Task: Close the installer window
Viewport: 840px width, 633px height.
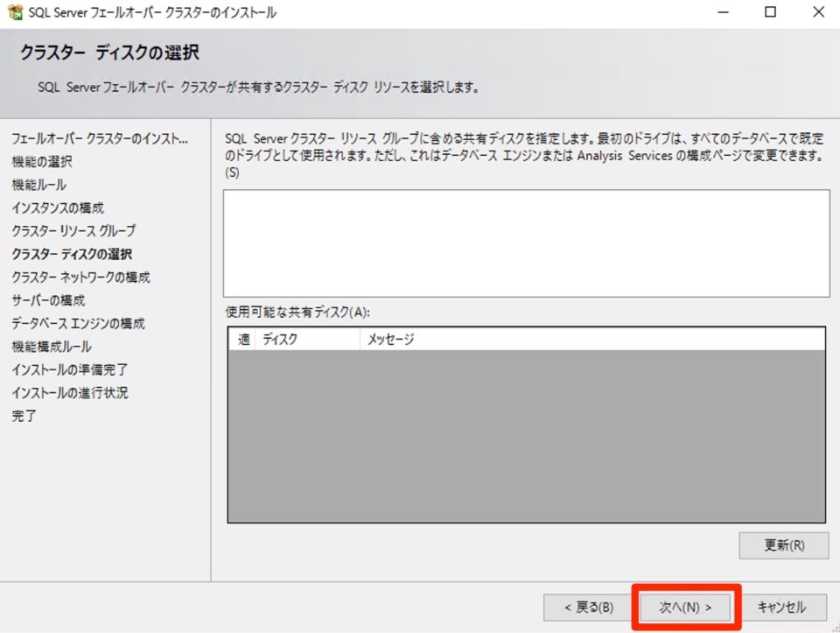Action: tap(818, 11)
